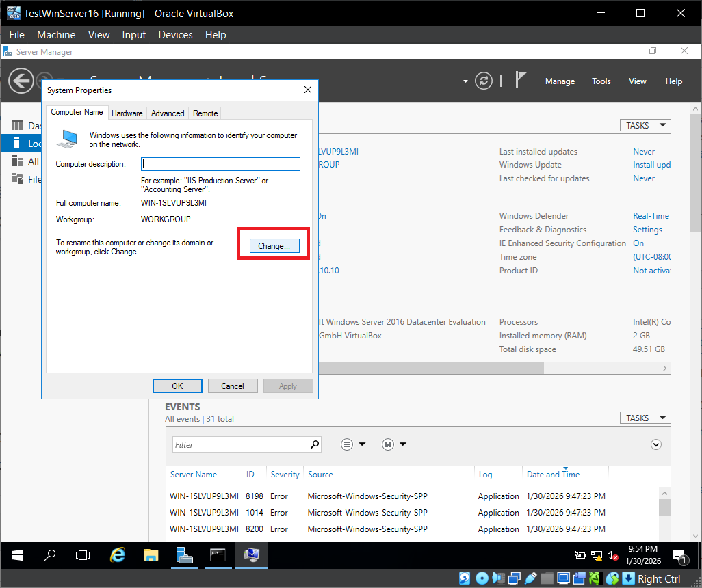
Task: Open the VirtualBox Devices menu
Action: point(175,35)
